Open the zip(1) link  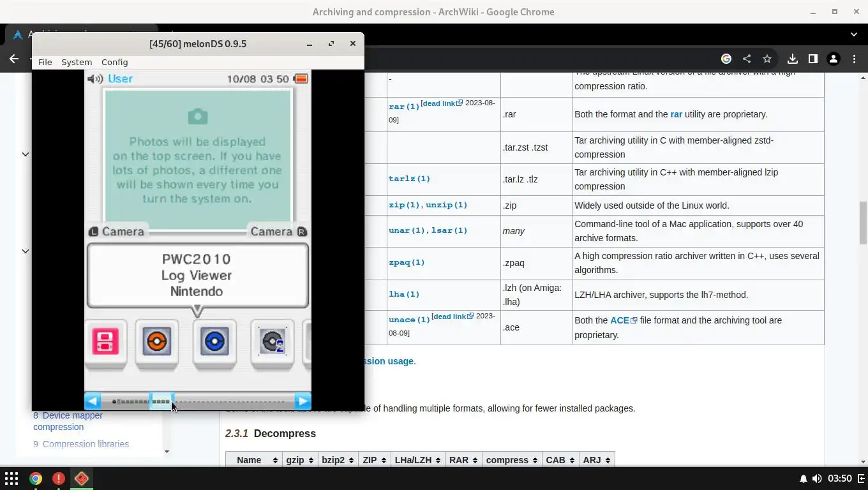click(404, 205)
